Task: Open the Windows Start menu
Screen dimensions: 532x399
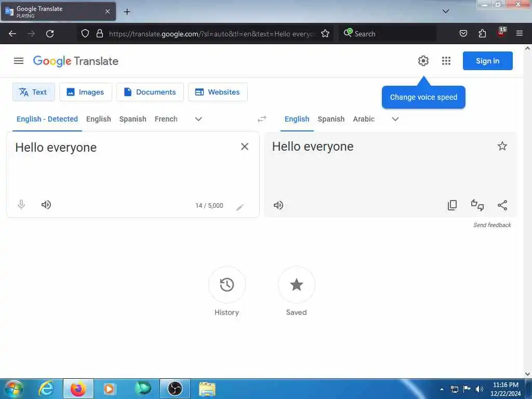Action: 14,389
